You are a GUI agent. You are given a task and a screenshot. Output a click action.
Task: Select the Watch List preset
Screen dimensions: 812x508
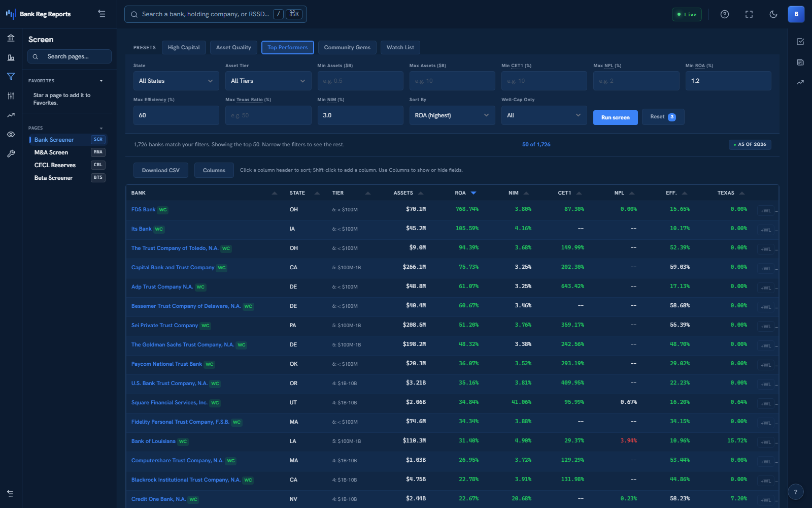(x=400, y=47)
